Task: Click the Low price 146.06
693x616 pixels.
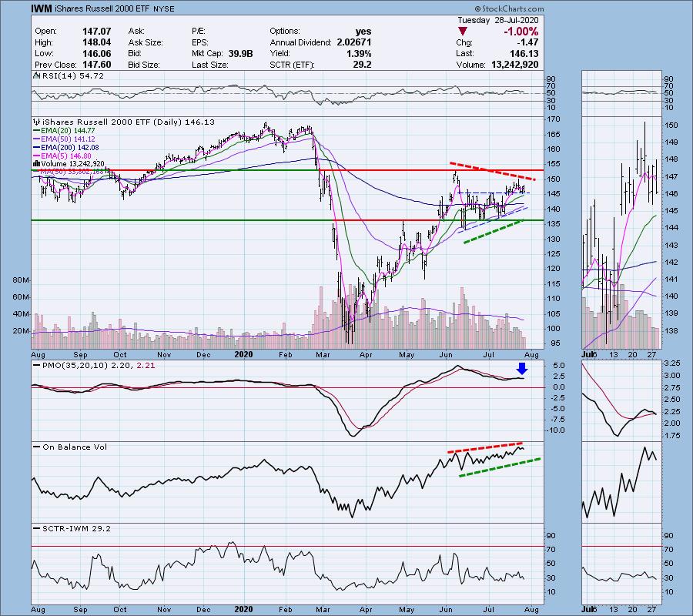Action: (x=97, y=53)
